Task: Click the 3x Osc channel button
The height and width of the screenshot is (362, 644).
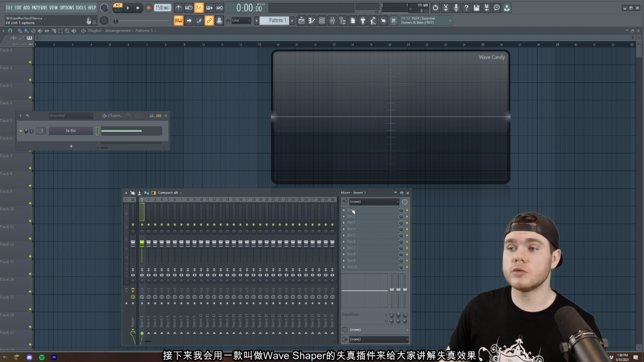Action: pos(71,131)
